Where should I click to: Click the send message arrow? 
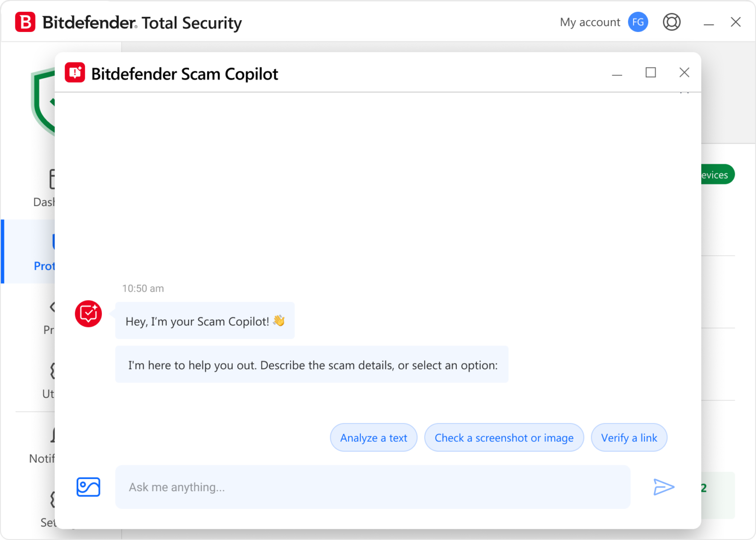point(664,487)
